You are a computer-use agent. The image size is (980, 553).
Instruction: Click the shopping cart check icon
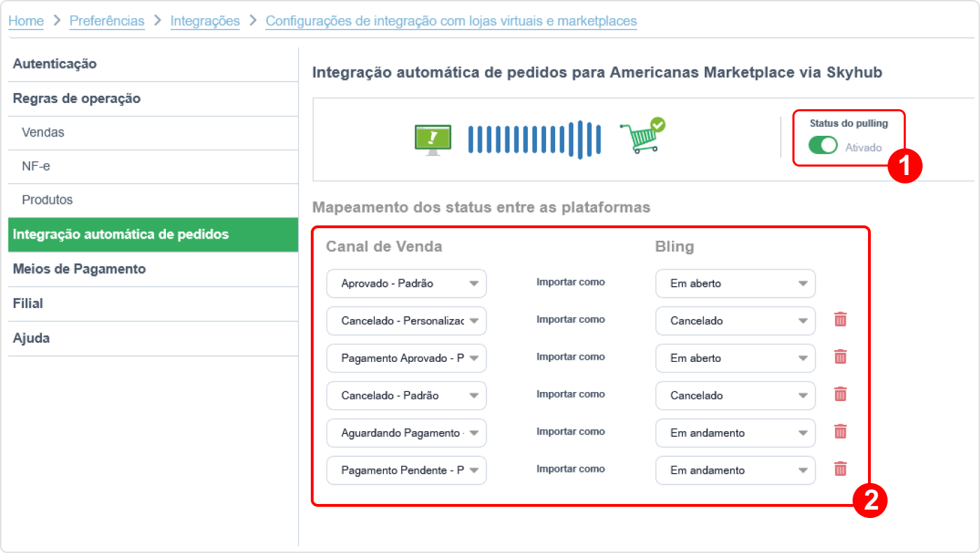pos(642,136)
